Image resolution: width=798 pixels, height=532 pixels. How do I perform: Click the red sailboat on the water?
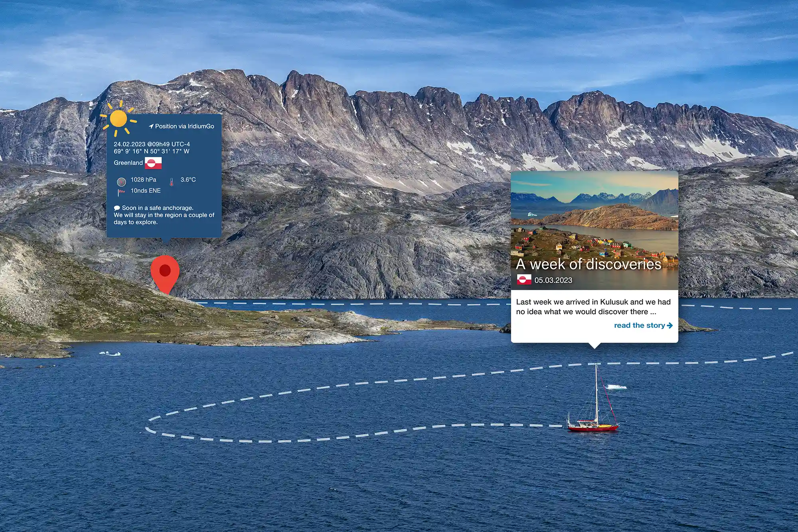coord(593,399)
